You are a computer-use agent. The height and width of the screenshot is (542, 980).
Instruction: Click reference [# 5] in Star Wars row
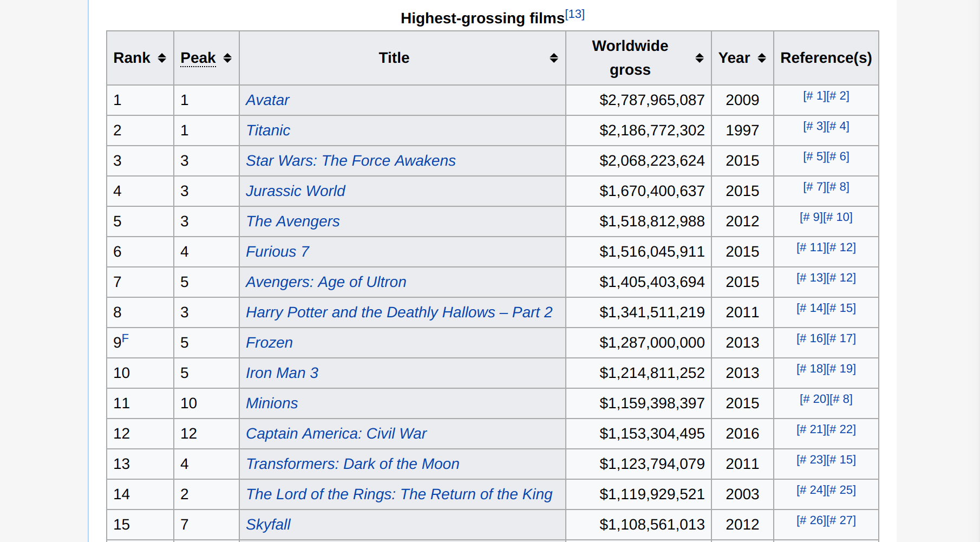814,156
